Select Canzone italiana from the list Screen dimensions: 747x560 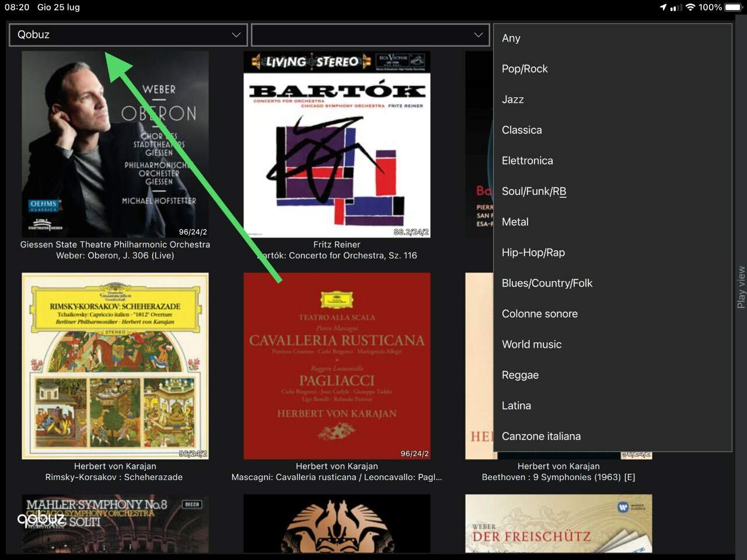tap(612, 436)
